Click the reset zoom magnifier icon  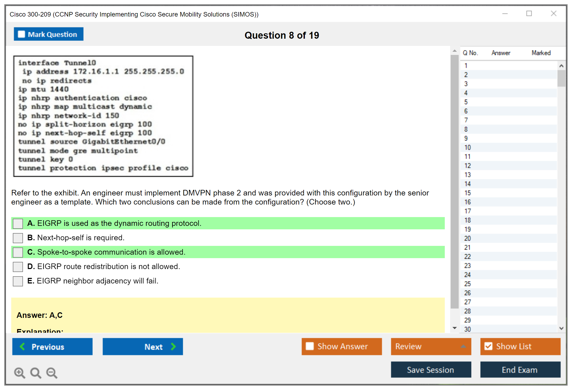(35, 373)
